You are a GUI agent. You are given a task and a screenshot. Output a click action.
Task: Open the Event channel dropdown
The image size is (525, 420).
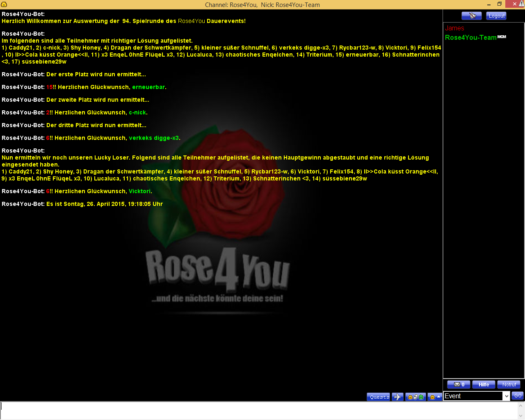point(506,396)
